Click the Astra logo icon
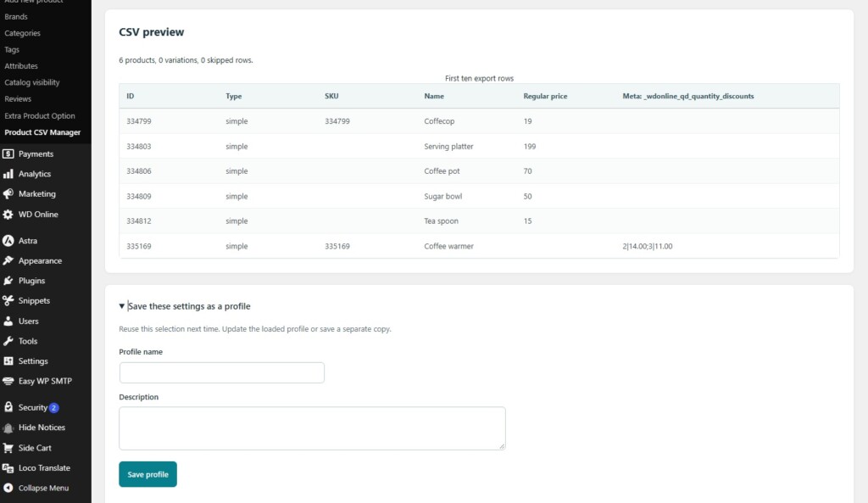The image size is (868, 503). coord(8,241)
